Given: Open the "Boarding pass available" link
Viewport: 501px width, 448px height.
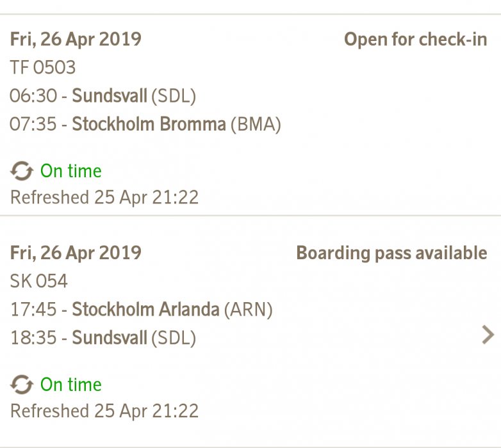Looking at the screenshot, I should point(391,253).
